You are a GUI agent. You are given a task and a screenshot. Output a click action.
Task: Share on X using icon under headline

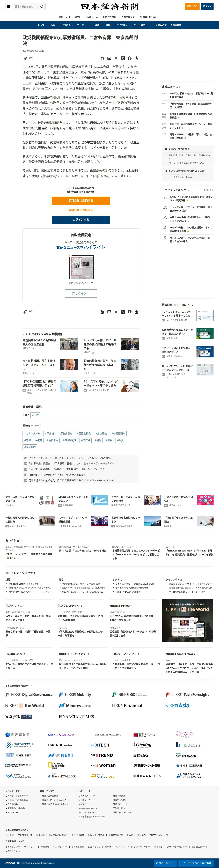click(x=123, y=58)
